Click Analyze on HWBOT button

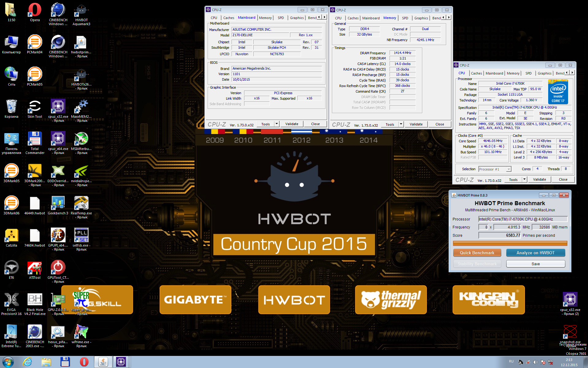(x=535, y=253)
